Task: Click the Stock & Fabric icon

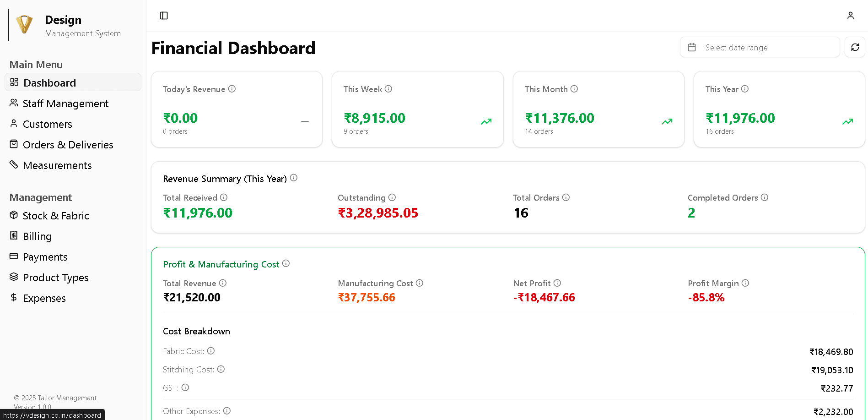Action: pyautogui.click(x=14, y=215)
